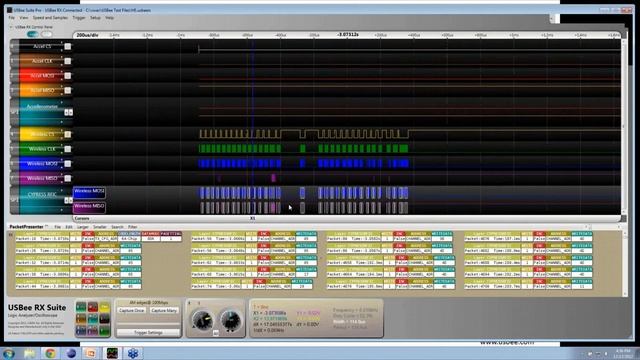The width and height of the screenshot is (640, 360).
Task: Click Larger in the PacketPresenter bar
Action: 82,227
